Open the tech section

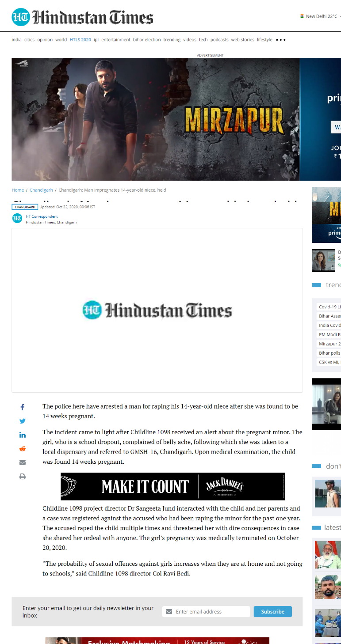[203, 40]
